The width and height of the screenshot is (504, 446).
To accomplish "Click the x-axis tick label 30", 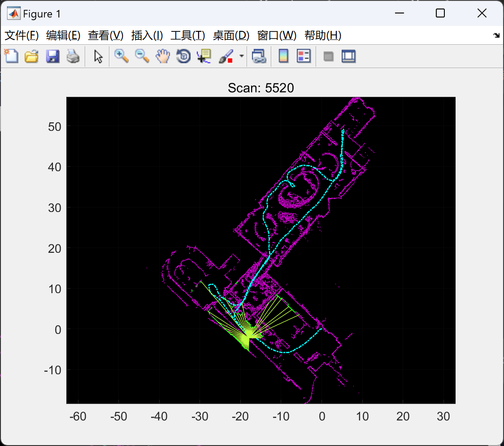I will pyautogui.click(x=443, y=416).
